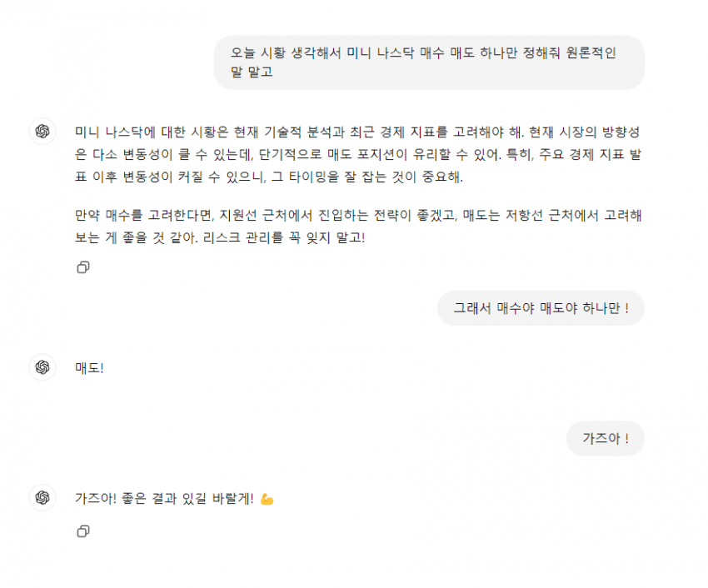Viewport: 708px width, 588px height.
Task: Click the user bubble 그래서 매수야 매도야 하나만 !
Action: pyautogui.click(x=541, y=308)
